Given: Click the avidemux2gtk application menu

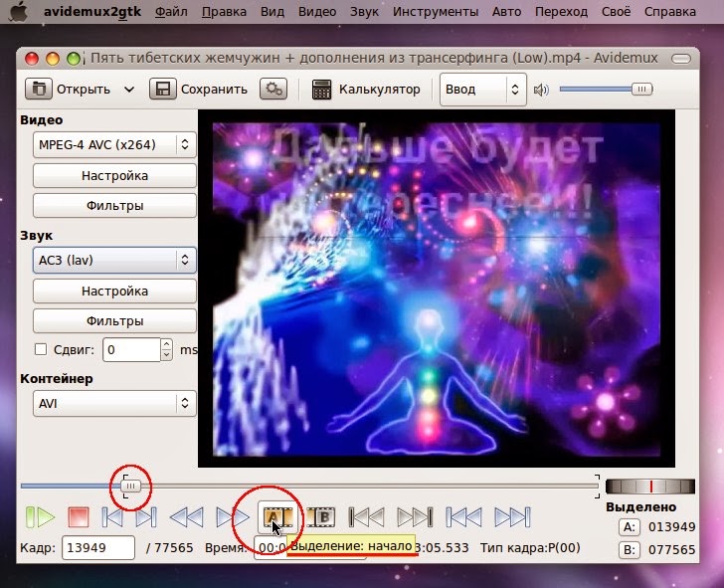Looking at the screenshot, I should [x=92, y=12].
